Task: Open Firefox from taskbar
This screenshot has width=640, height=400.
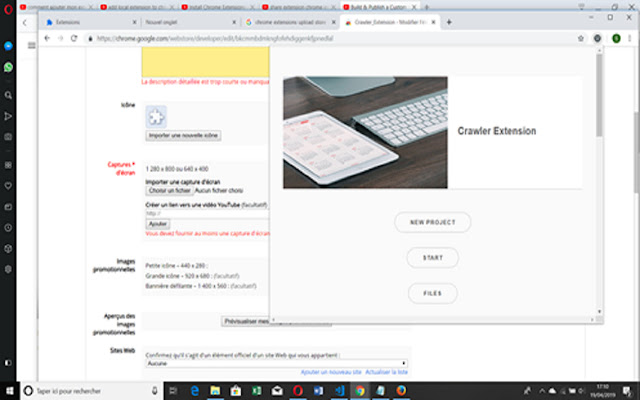Action: (401, 391)
